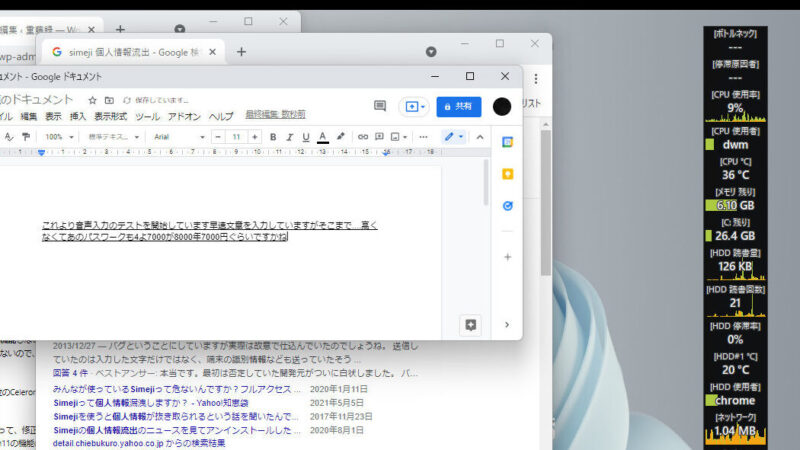Open the move-to-folder icon beside the star
The width and height of the screenshot is (800, 450).
click(x=109, y=101)
